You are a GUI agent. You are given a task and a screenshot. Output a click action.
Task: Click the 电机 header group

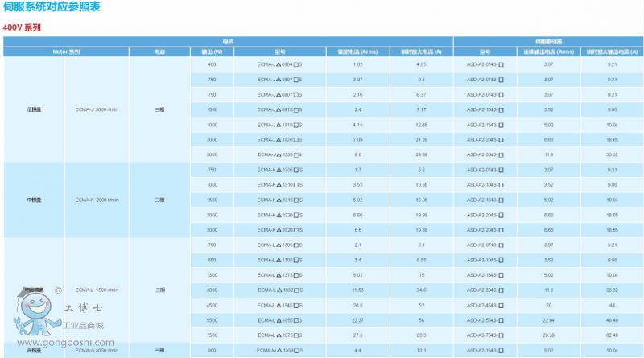pos(229,40)
